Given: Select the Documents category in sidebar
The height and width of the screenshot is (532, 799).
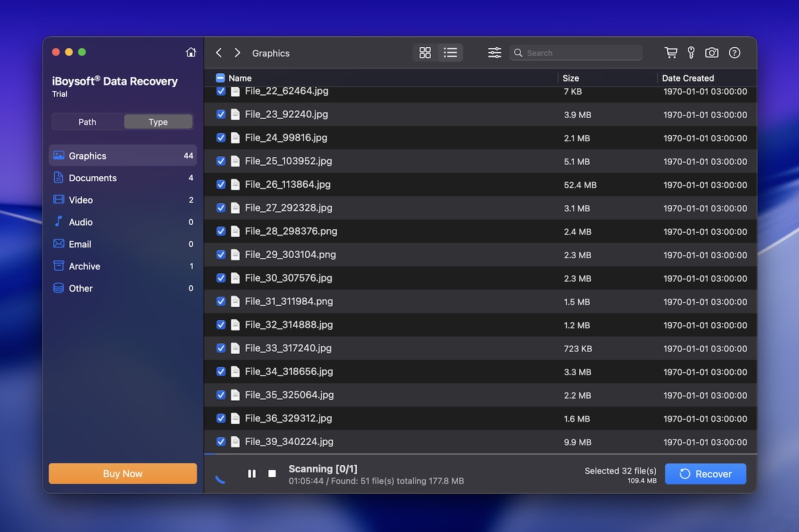Looking at the screenshot, I should coord(92,178).
